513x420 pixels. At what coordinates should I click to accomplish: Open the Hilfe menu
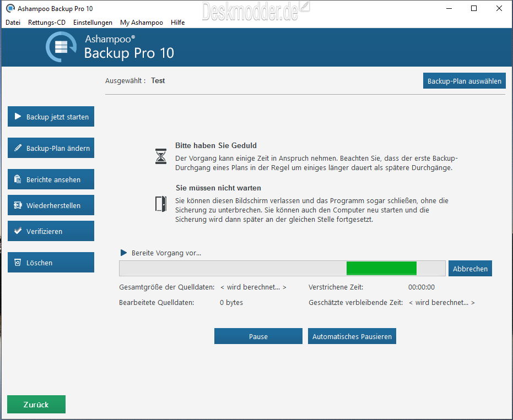coord(177,23)
